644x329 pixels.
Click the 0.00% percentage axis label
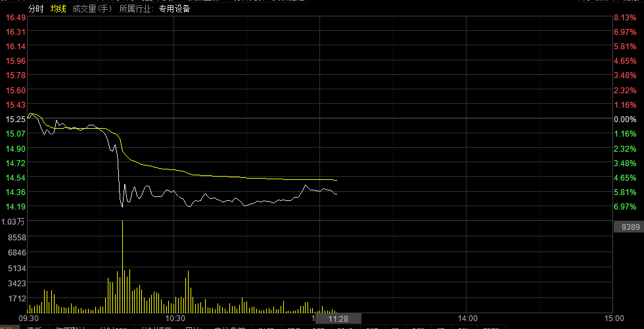(625, 119)
